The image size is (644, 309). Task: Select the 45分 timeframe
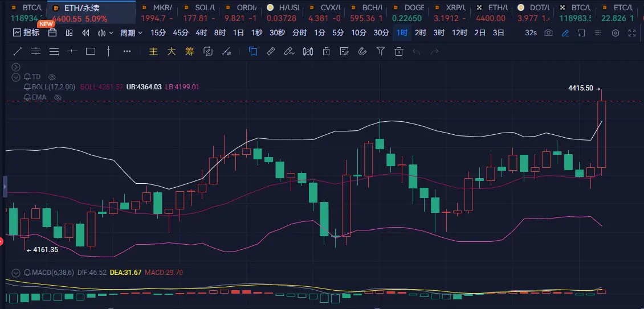180,33
